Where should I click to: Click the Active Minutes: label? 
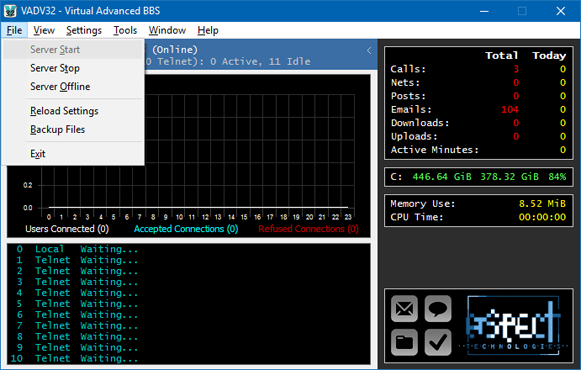[x=434, y=150]
